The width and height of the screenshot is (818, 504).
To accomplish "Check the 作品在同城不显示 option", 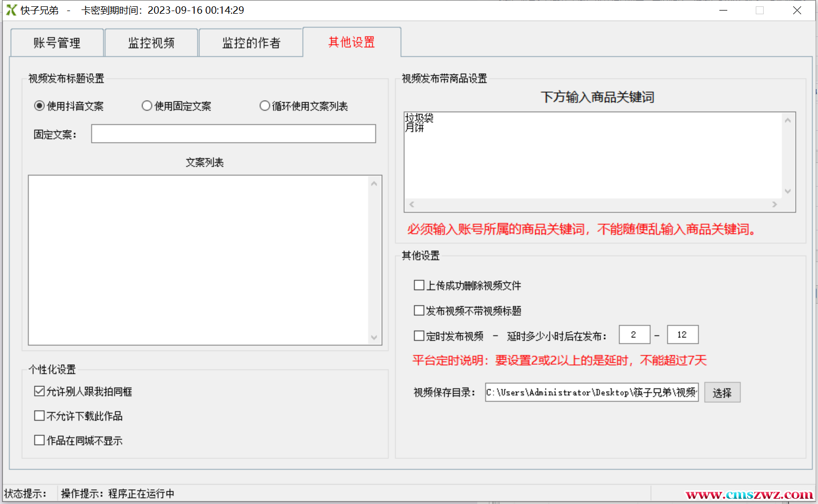I will tap(40, 440).
